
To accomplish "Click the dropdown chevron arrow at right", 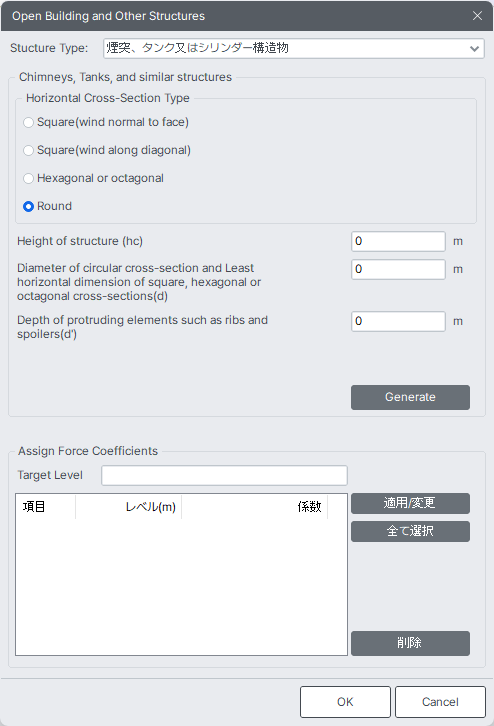I will [474, 49].
